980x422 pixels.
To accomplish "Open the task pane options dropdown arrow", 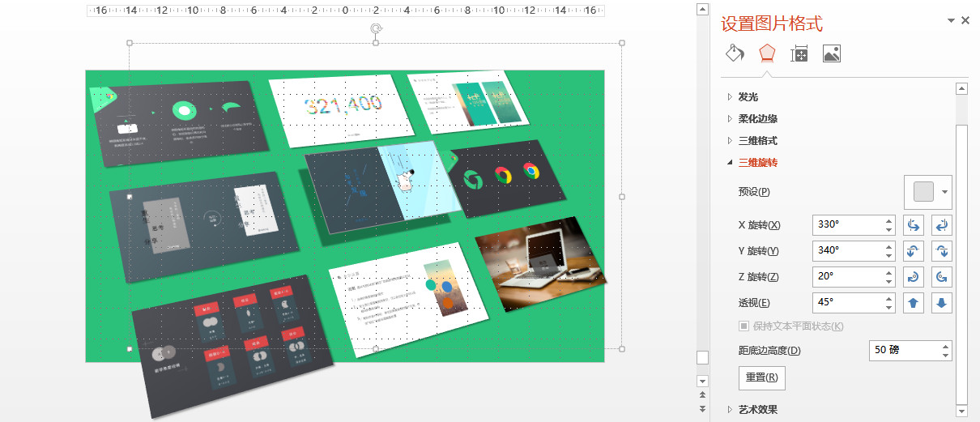I will pyautogui.click(x=951, y=21).
